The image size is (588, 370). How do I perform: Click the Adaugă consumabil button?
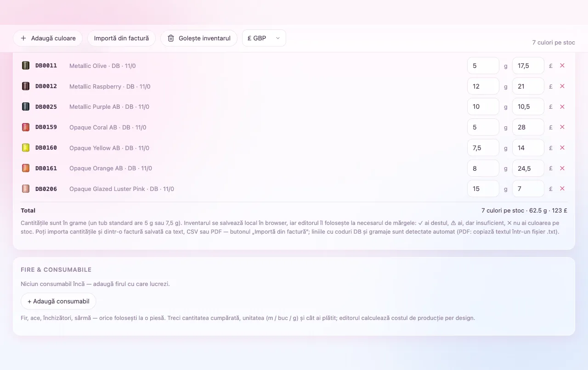coord(58,301)
